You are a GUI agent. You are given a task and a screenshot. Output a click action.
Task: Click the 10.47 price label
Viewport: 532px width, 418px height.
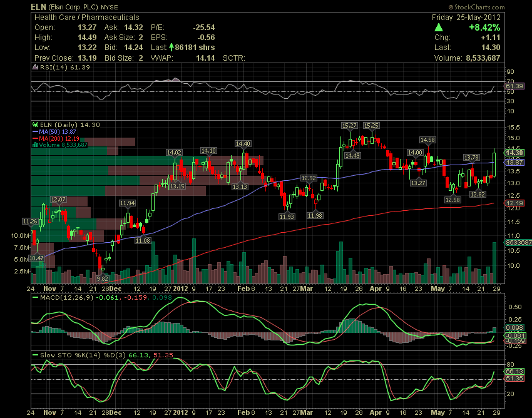36,258
